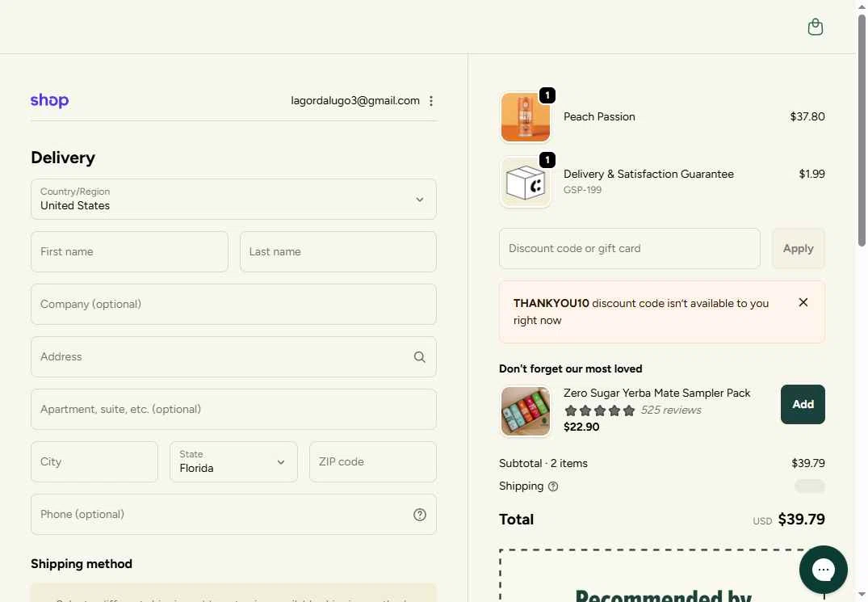Click the $1.99 guarantee price
Screen dimensions: 868x602
click(811, 174)
